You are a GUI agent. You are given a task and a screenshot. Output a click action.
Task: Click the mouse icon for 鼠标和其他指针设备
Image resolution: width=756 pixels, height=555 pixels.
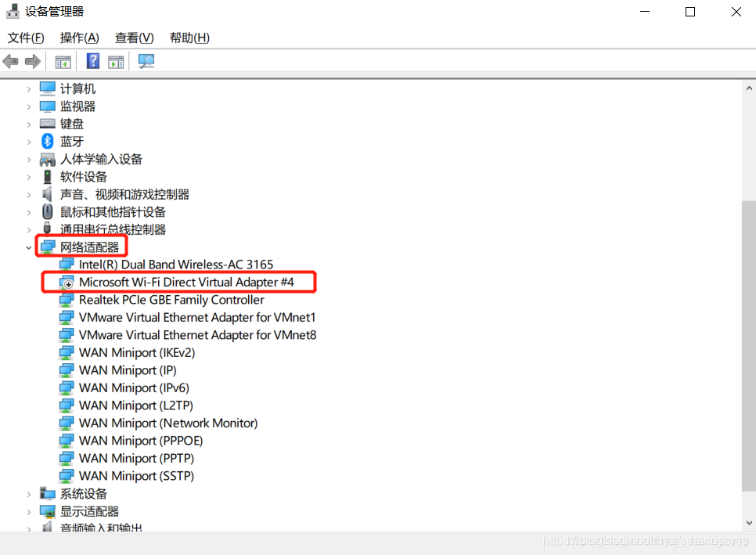pyautogui.click(x=47, y=211)
